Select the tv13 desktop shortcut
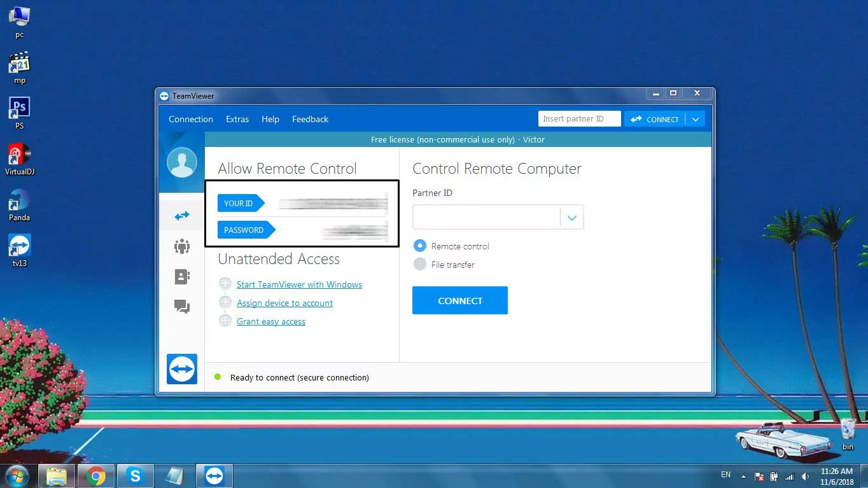 pyautogui.click(x=20, y=251)
